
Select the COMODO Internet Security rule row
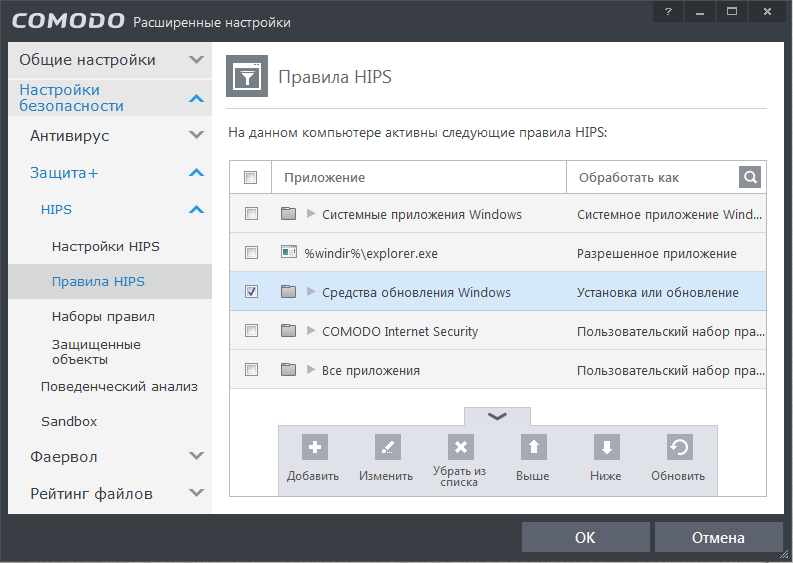point(400,331)
